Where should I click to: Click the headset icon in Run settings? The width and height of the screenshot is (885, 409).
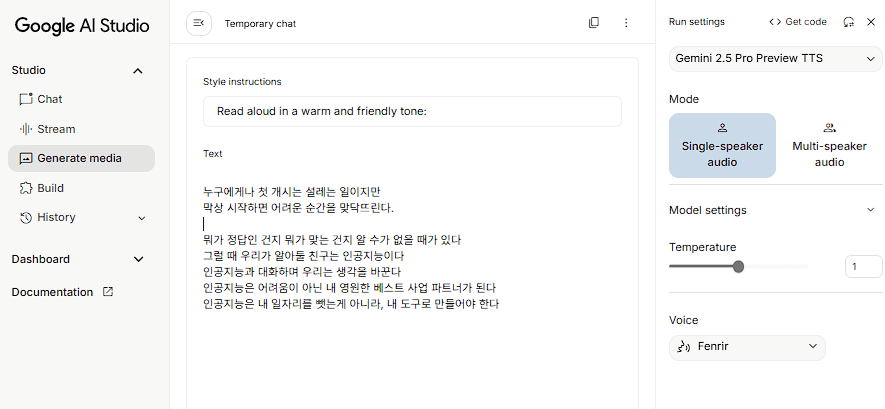pos(849,22)
